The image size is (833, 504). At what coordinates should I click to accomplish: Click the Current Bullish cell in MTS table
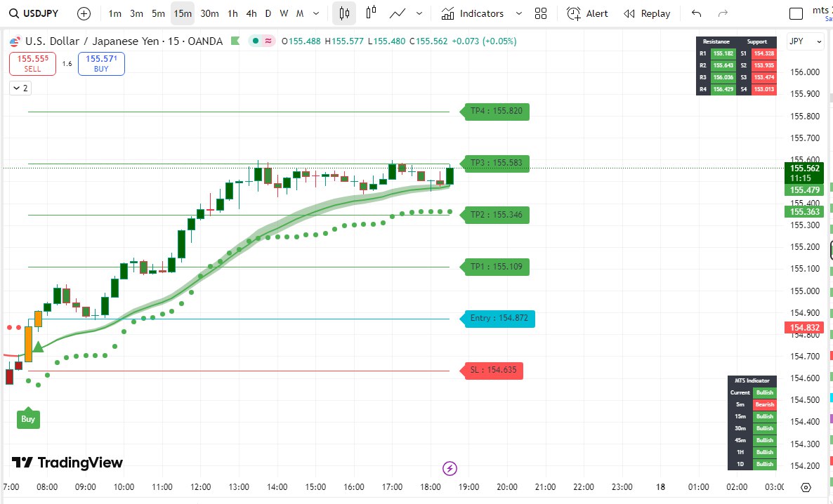[764, 392]
